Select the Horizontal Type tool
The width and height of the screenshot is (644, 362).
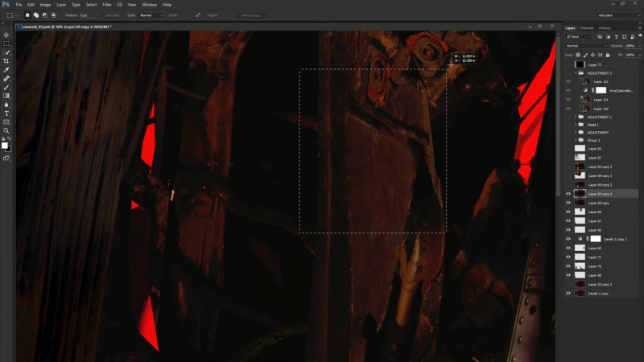click(x=6, y=113)
